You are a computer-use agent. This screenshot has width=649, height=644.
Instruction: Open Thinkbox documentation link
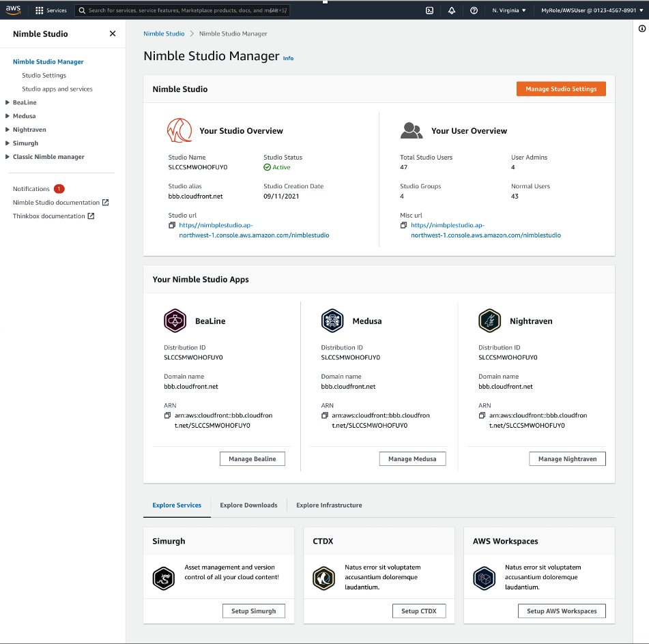tap(49, 216)
